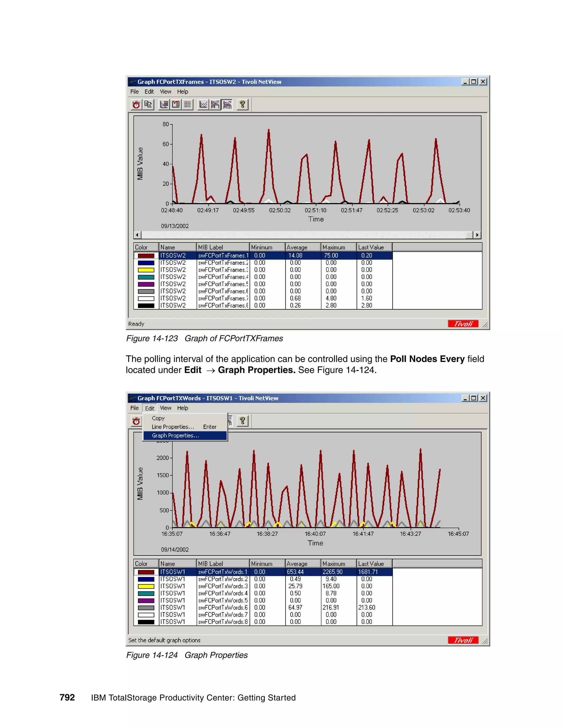This screenshot has width=563, height=728.
Task: Click Minimum column header in FCPortTXFrames table
Action: point(267,247)
